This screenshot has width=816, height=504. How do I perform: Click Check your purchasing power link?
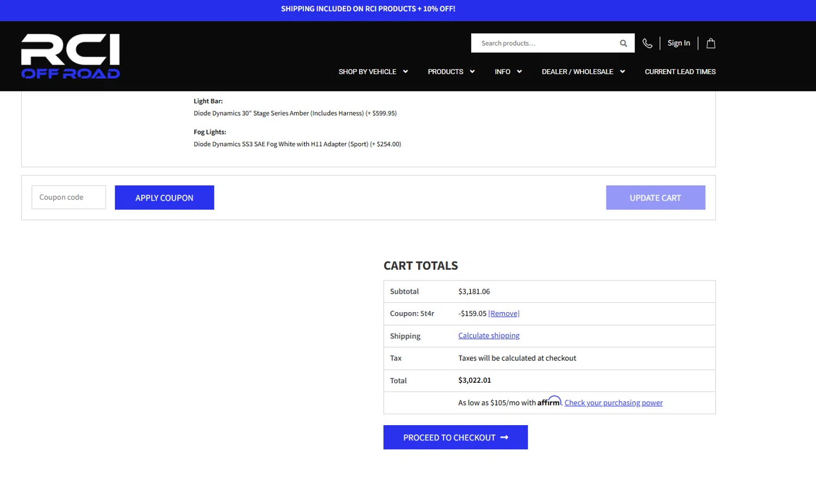[x=614, y=403]
